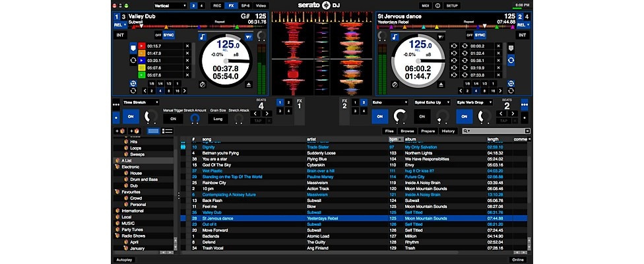Toggle Epic Verb Drop ON button
Viewport: 644px width, 264px height.
(x=464, y=117)
